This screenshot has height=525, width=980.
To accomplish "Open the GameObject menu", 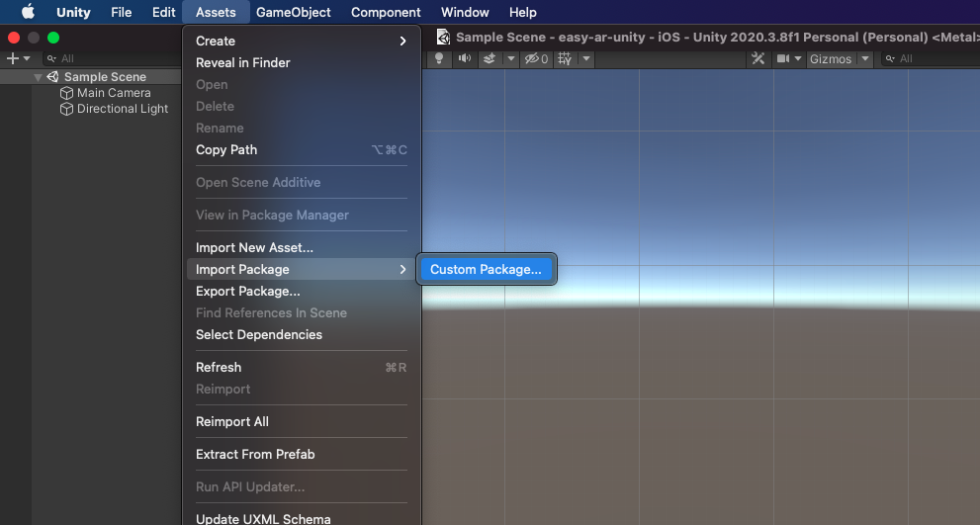I will point(293,12).
